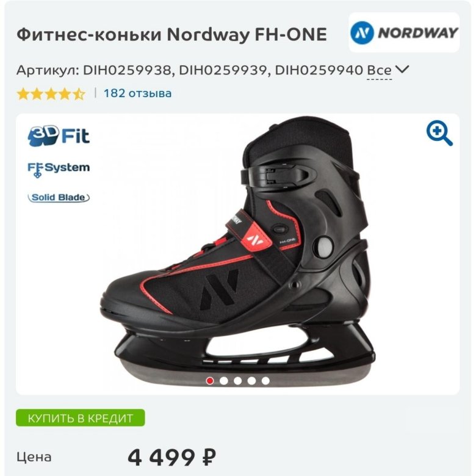Open the 182 отзыва reviews link
The width and height of the screenshot is (476, 476).
(137, 93)
